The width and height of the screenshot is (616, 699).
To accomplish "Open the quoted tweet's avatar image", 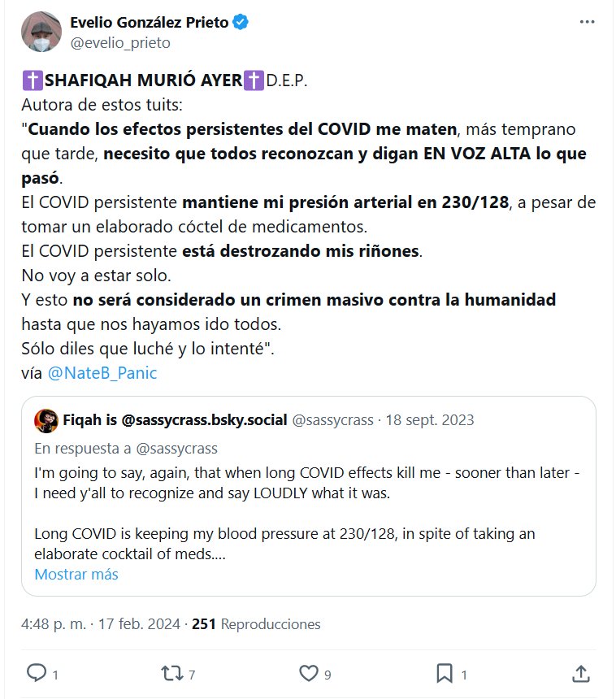I will pyautogui.click(x=46, y=420).
